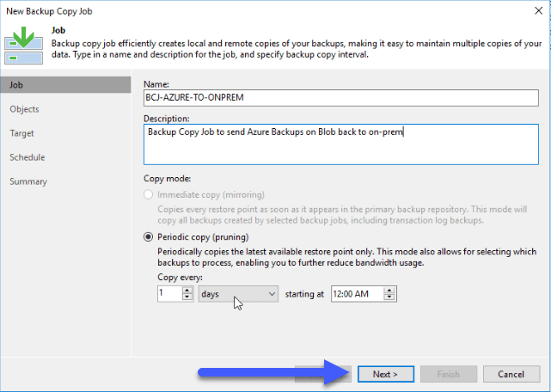Focus the Description text area

pos(341,144)
